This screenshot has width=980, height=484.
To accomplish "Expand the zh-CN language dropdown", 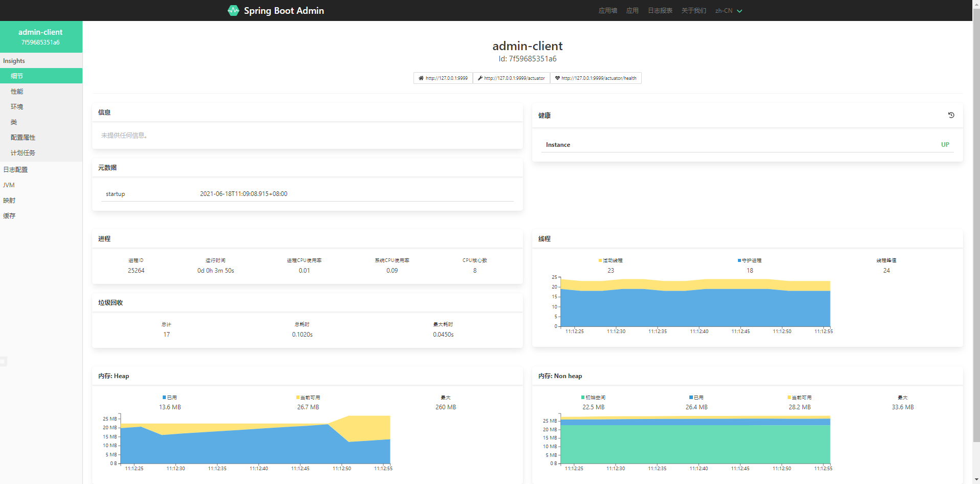I will (x=728, y=11).
